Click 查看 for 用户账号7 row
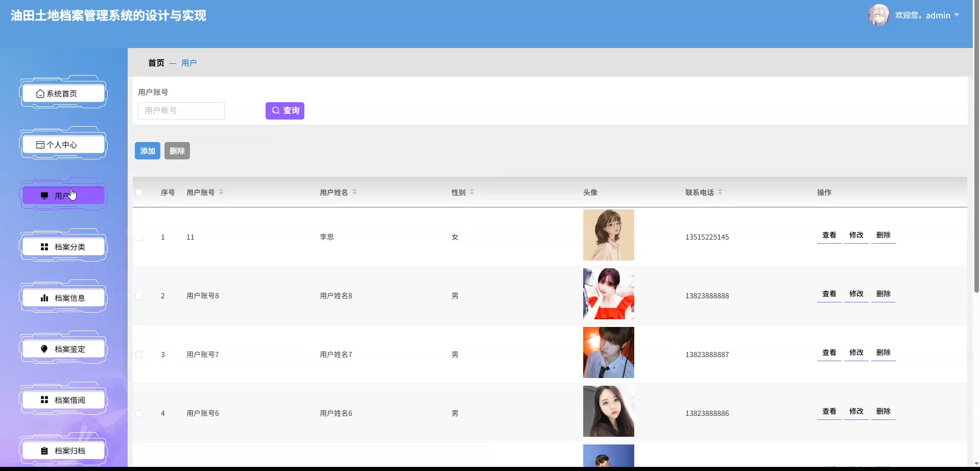Viewport: 980px width, 471px height. click(x=829, y=352)
